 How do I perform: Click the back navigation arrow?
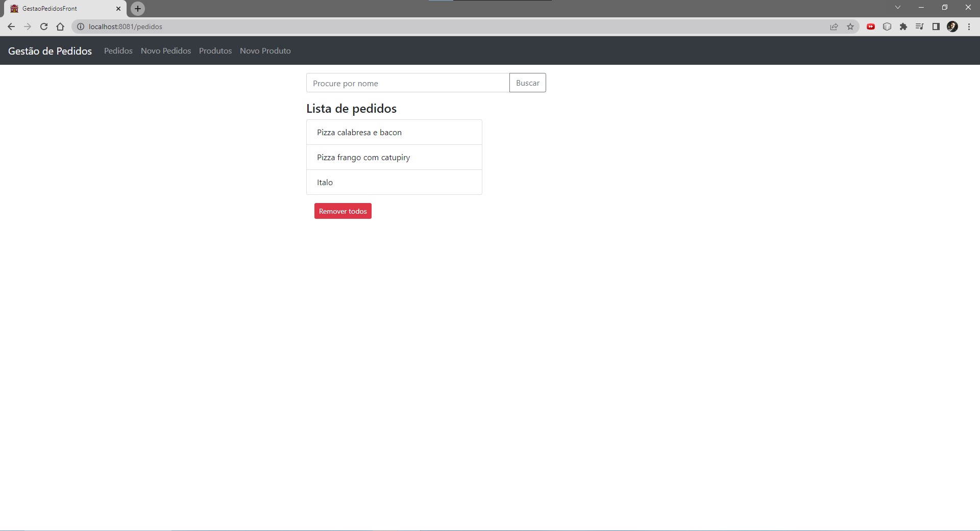tap(11, 26)
